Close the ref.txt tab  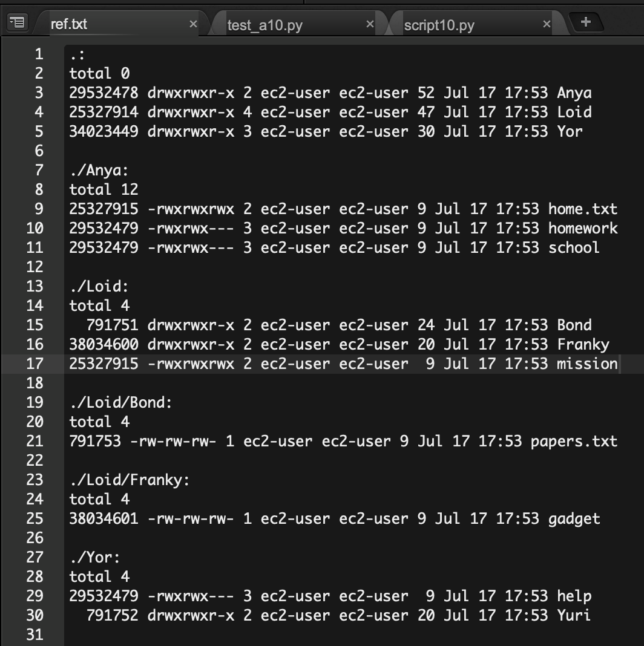(193, 24)
